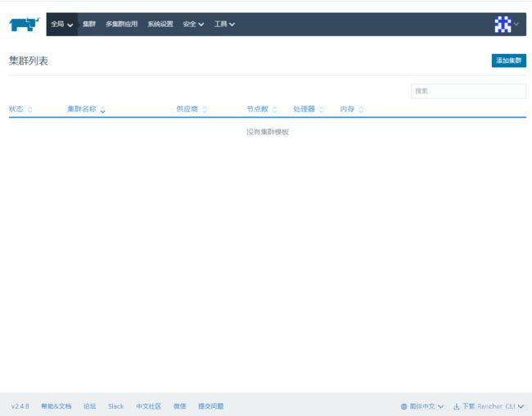
Task: Open the 微信 footer link
Action: [179, 406]
